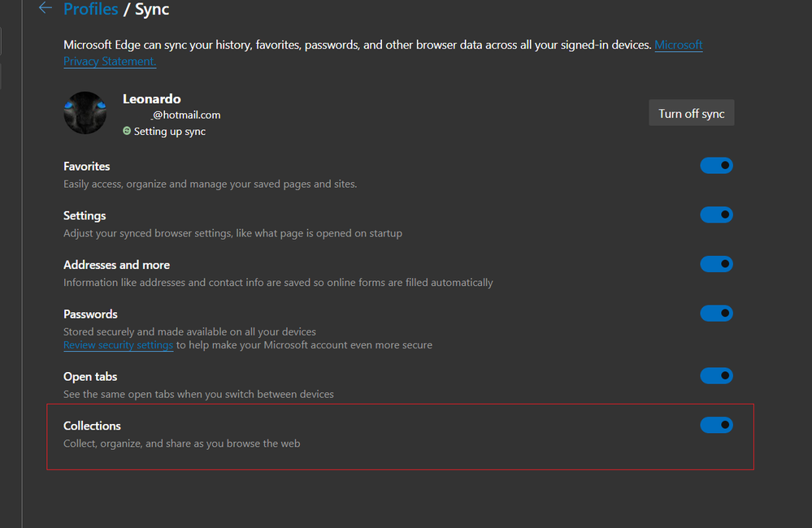Click the Passwords heading
Screen dimensions: 812x528
coord(90,314)
